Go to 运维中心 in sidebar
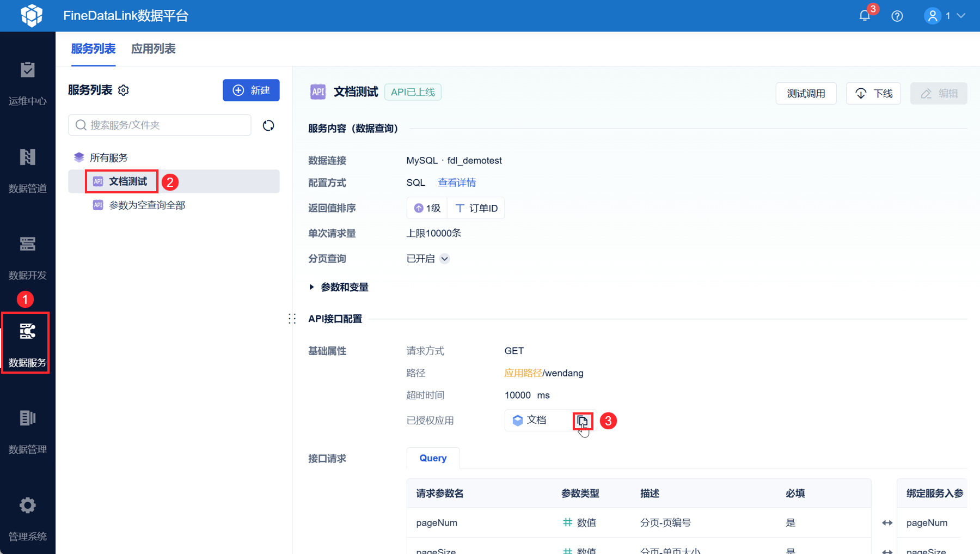 (27, 83)
